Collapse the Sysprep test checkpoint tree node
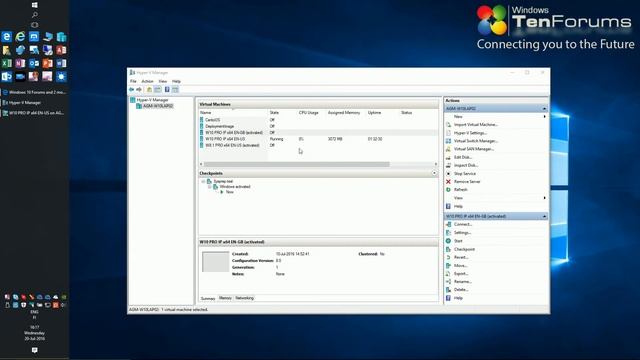The width and height of the screenshot is (640, 360). pyautogui.click(x=203, y=181)
